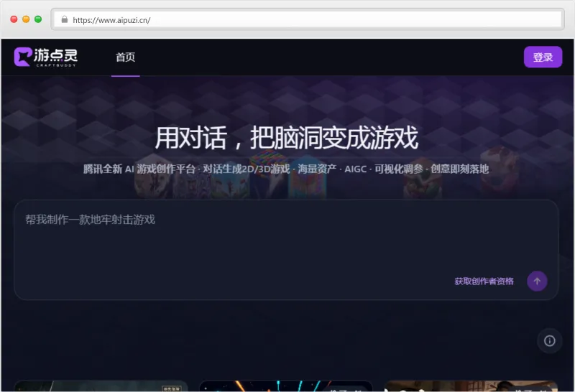Image resolution: width=575 pixels, height=392 pixels.
Task: Click the 游点灵 CraftBuddy logo
Action: pos(46,57)
